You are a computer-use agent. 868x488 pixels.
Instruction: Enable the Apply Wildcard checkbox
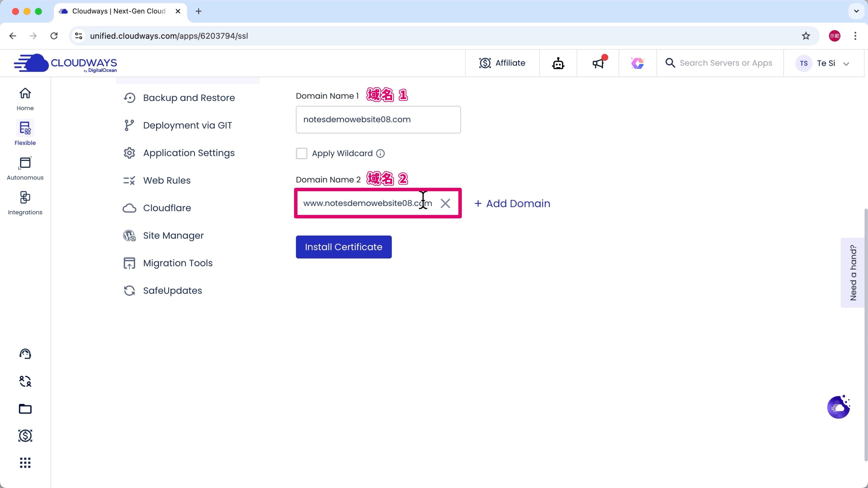click(302, 154)
